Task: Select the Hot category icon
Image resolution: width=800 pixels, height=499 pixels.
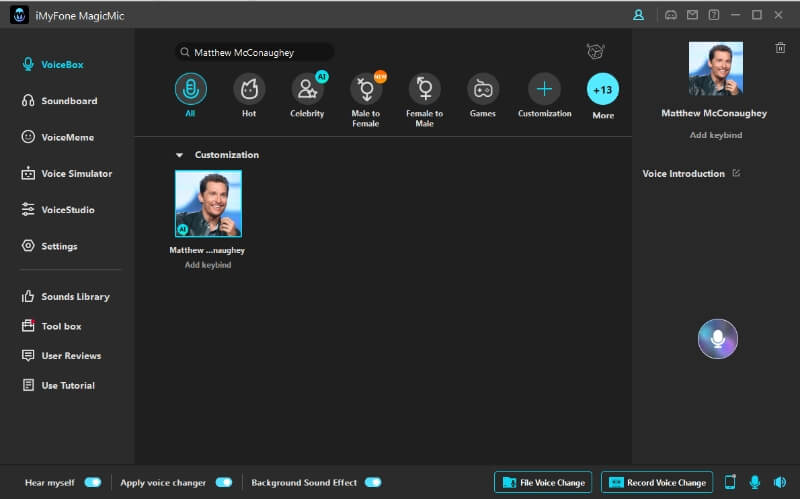Action: pos(249,89)
